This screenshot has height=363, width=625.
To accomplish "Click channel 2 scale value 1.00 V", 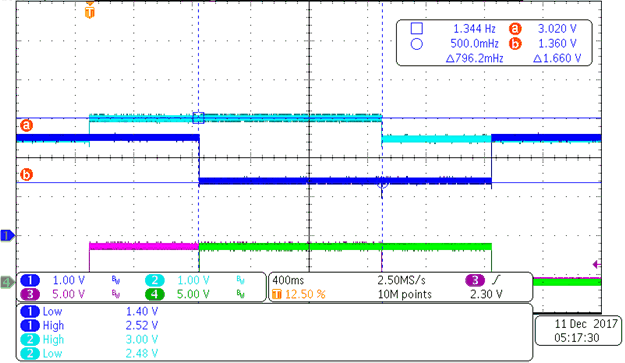I will pos(193,281).
